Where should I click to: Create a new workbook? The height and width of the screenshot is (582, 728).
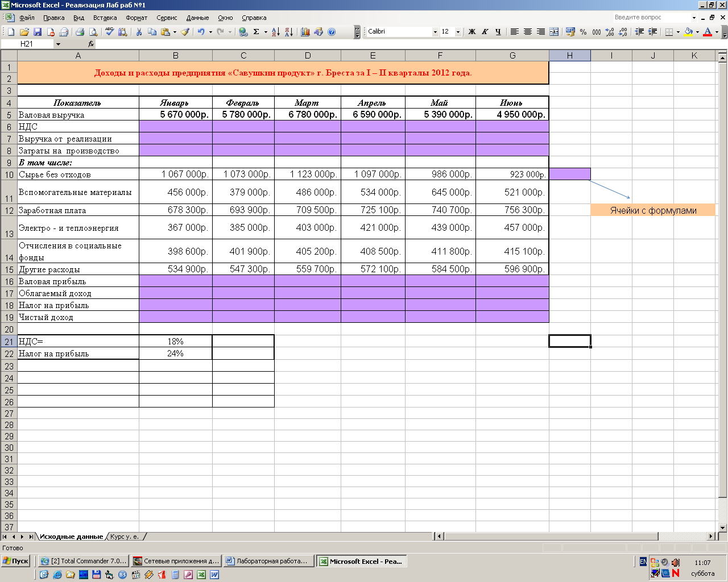point(11,32)
